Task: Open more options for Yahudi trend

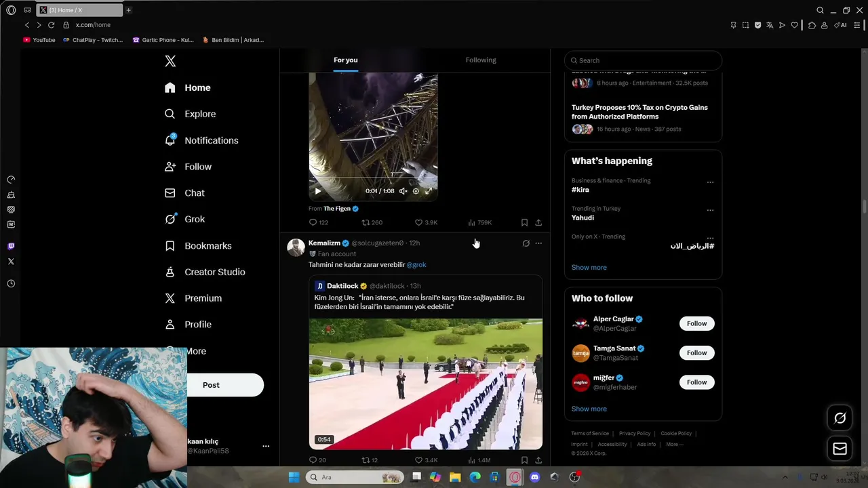Action: [x=710, y=210]
